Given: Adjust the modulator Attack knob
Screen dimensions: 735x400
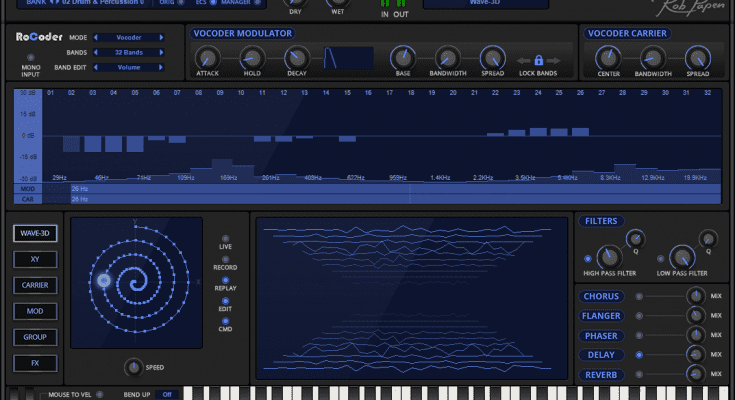Looking at the screenshot, I should tap(208, 59).
